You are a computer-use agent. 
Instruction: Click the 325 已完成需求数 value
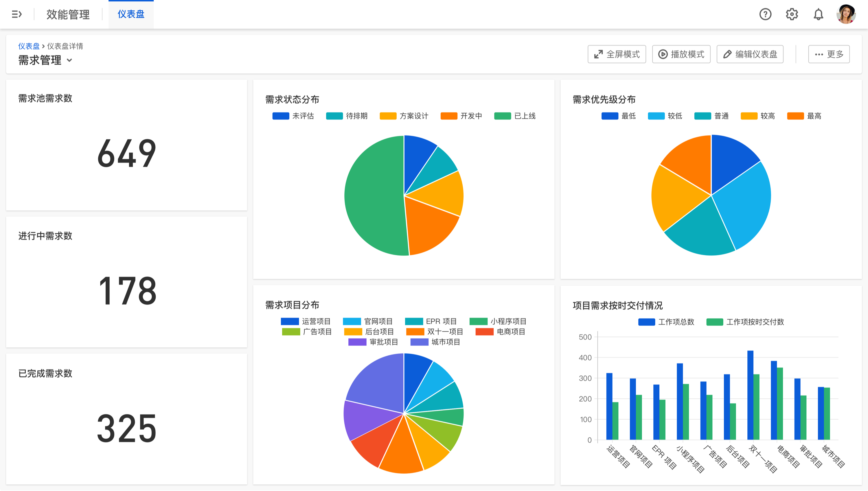[126, 428]
